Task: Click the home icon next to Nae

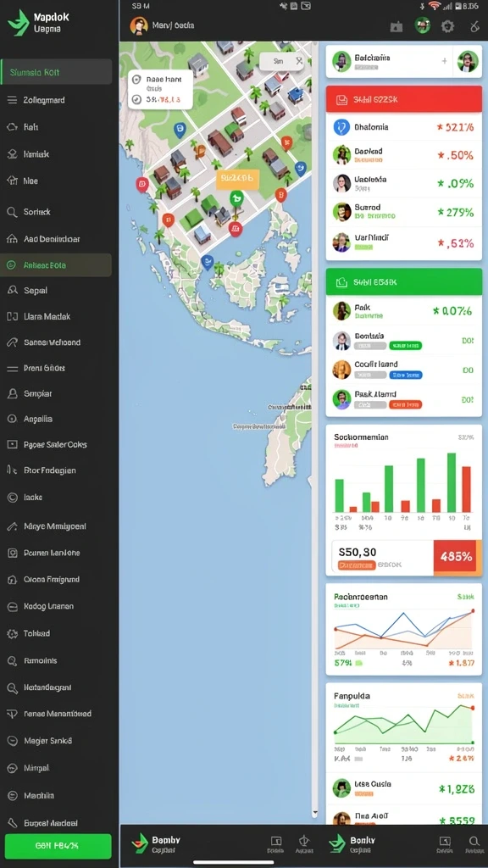Action: coord(12,181)
